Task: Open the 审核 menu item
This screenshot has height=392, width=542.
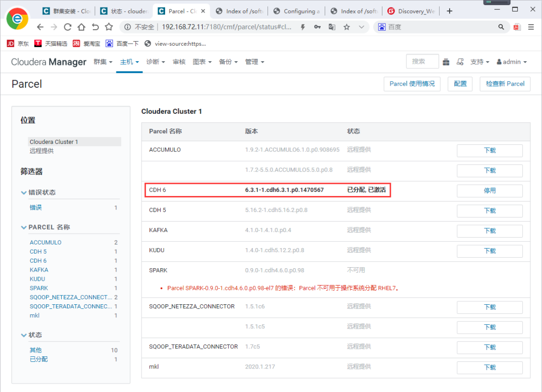Action: coord(179,62)
